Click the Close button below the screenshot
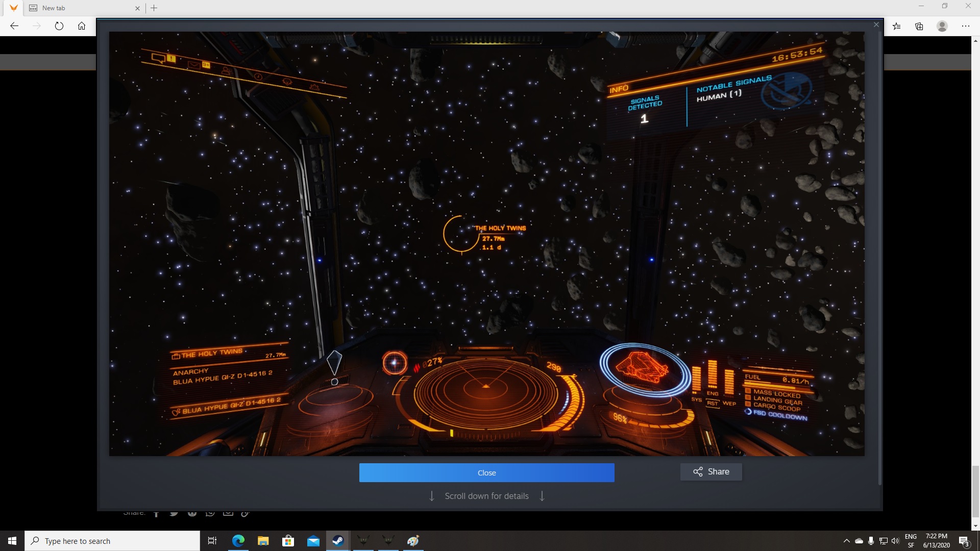Image resolution: width=980 pixels, height=551 pixels. (486, 472)
